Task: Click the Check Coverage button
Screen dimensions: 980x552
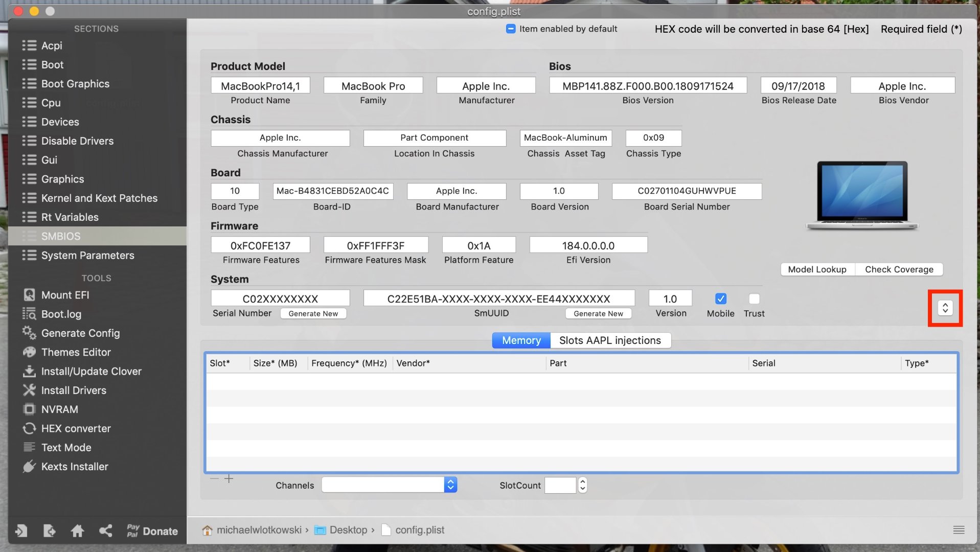Action: click(899, 269)
